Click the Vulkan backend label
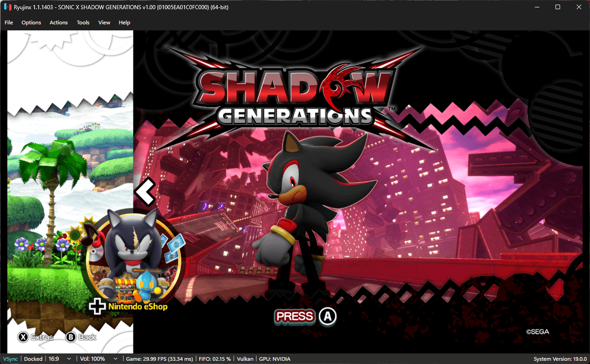Image resolution: width=590 pixels, height=364 pixels. point(246,359)
